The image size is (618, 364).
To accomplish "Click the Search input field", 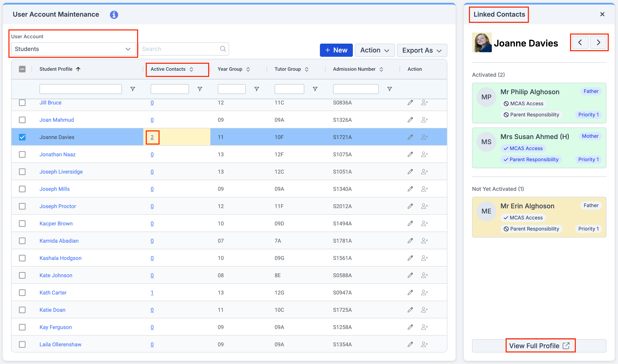I will (x=179, y=49).
